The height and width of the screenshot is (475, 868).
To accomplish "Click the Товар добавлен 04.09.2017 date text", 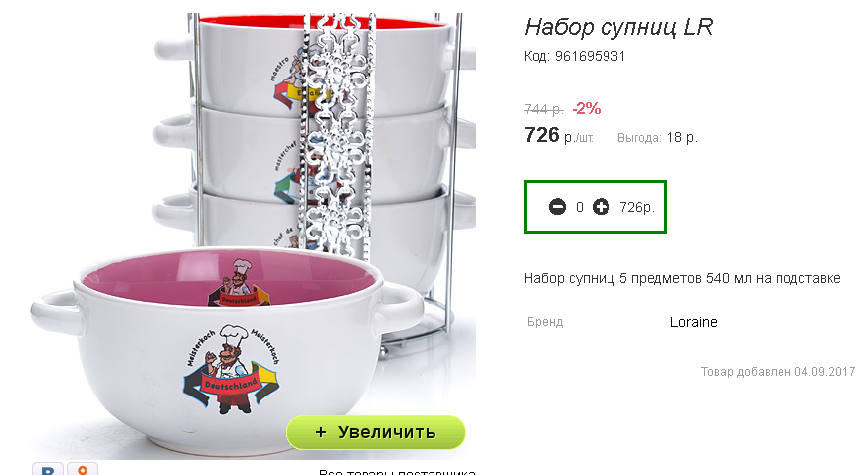I will pyautogui.click(x=778, y=371).
